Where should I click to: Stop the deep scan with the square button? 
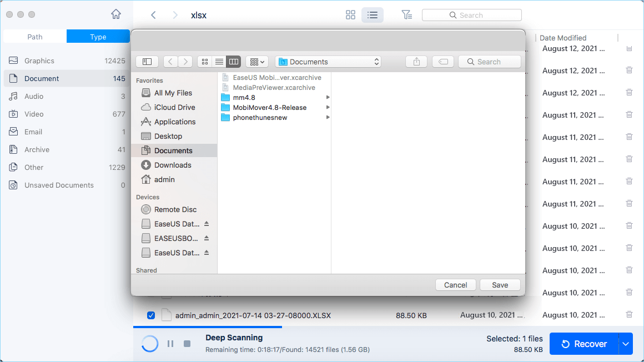tap(187, 344)
